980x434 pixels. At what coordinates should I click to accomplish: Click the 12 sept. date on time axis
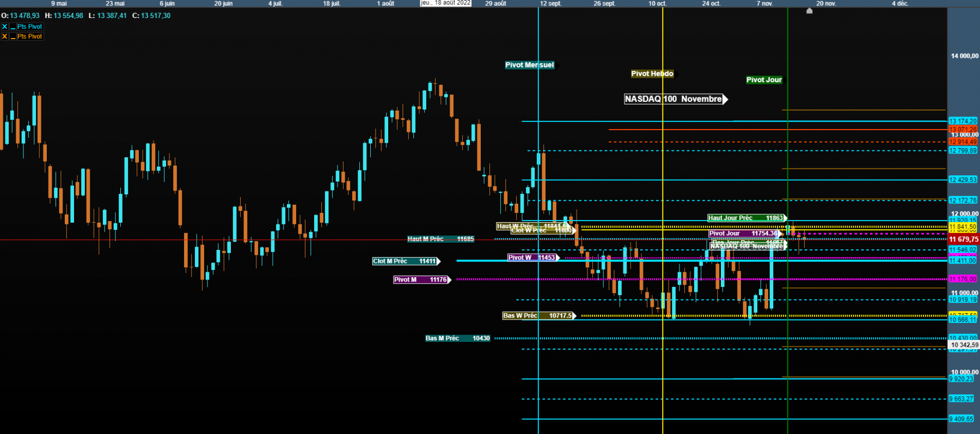550,3
